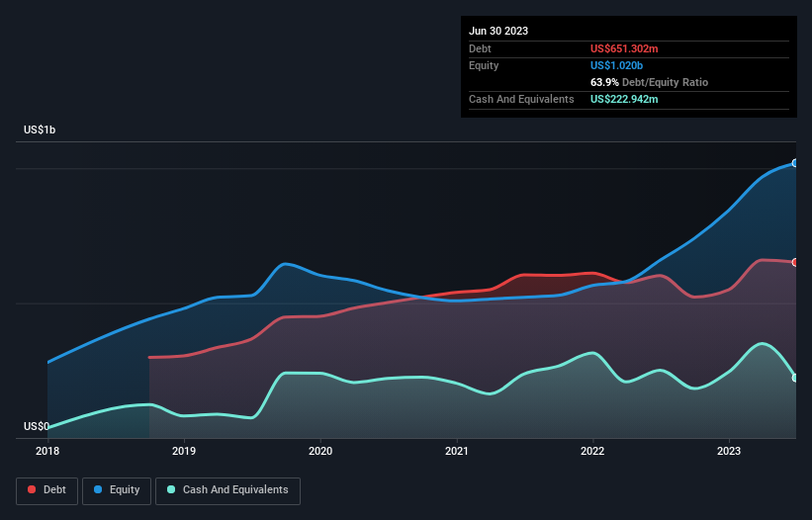Click the 2020 x-axis label

click(320, 451)
